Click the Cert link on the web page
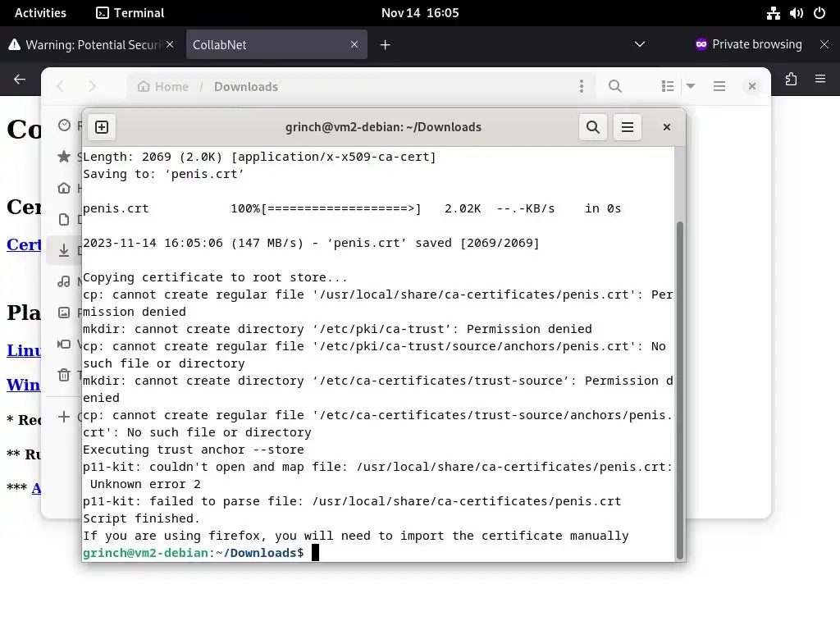The height and width of the screenshot is (630, 840). [24, 244]
